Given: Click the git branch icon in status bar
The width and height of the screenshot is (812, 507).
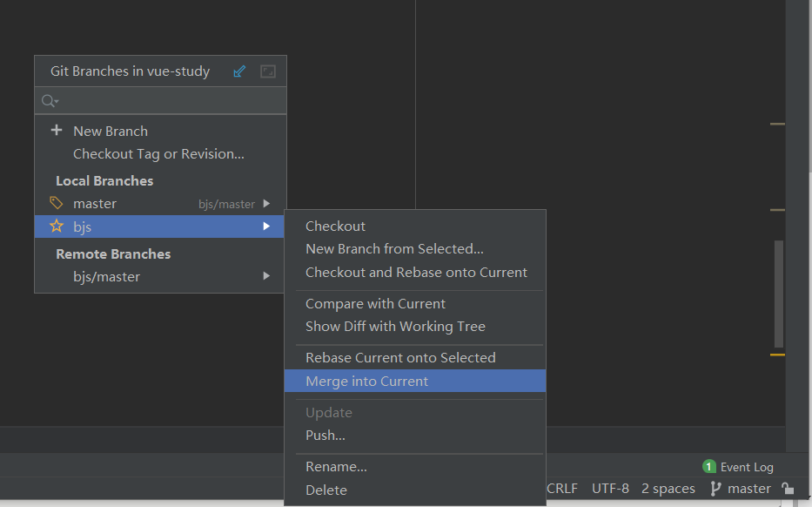Looking at the screenshot, I should pyautogui.click(x=715, y=489).
